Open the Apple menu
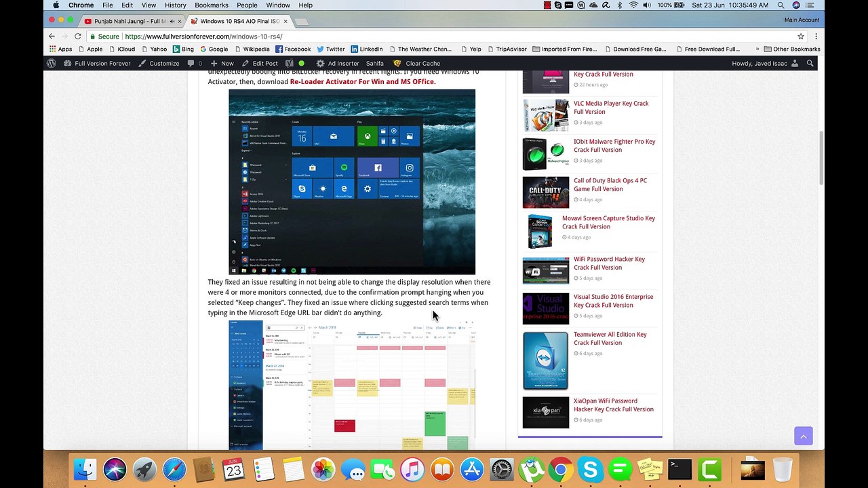 pos(56,5)
